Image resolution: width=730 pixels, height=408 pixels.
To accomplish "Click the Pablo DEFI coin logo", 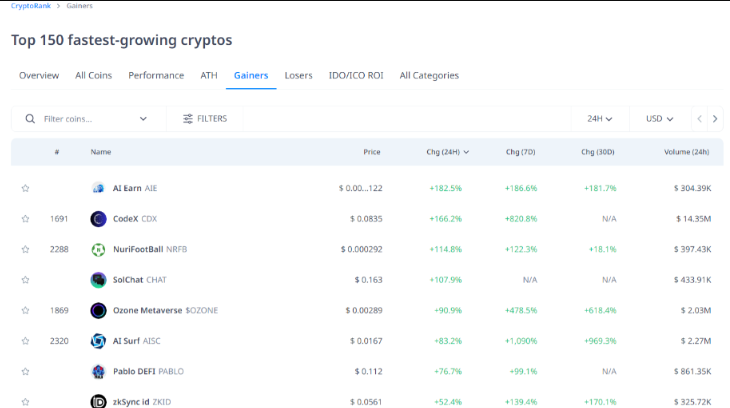I will point(98,371).
